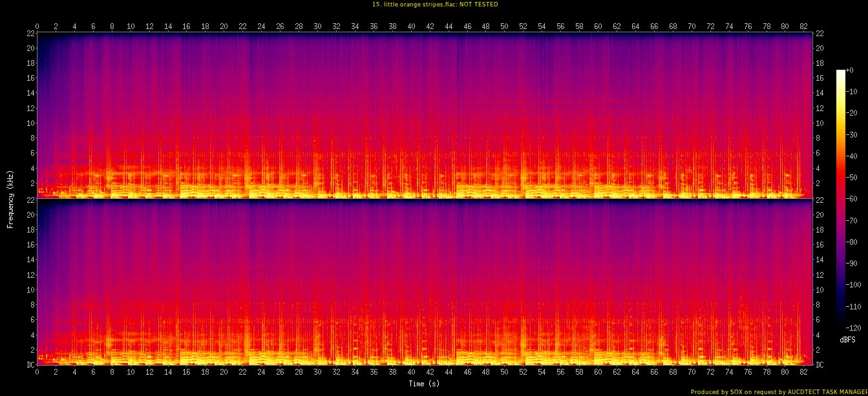The image size is (868, 396).
Task: Click the 10 kHz tick on upper channel's left axis
Action: click(x=30, y=123)
